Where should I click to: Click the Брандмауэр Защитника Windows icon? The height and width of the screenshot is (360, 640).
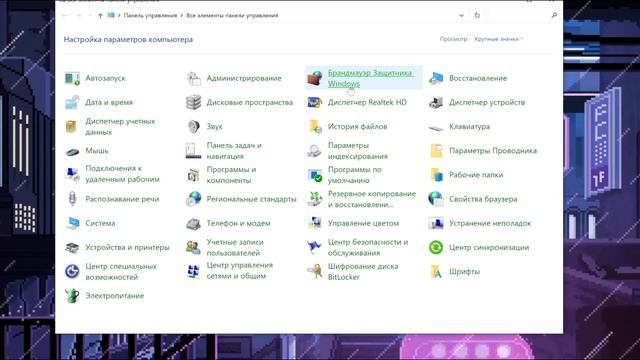click(x=315, y=78)
